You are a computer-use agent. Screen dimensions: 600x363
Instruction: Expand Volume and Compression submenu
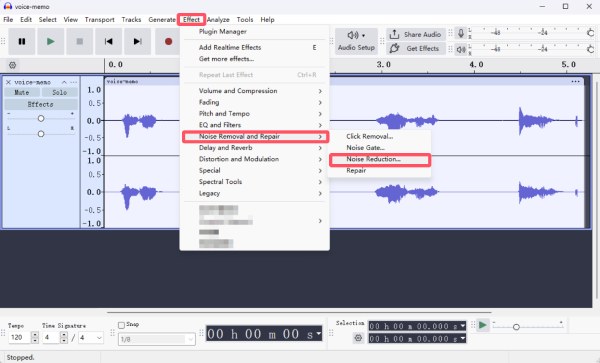click(x=254, y=91)
